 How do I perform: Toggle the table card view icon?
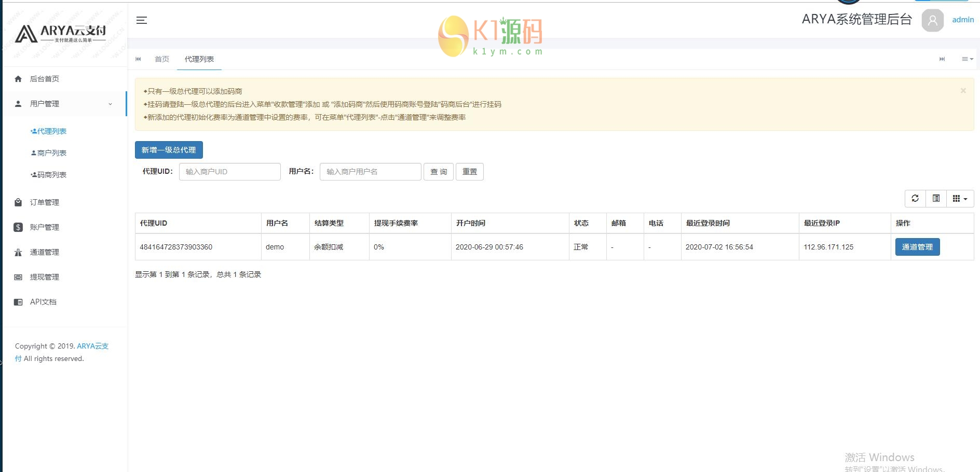936,199
